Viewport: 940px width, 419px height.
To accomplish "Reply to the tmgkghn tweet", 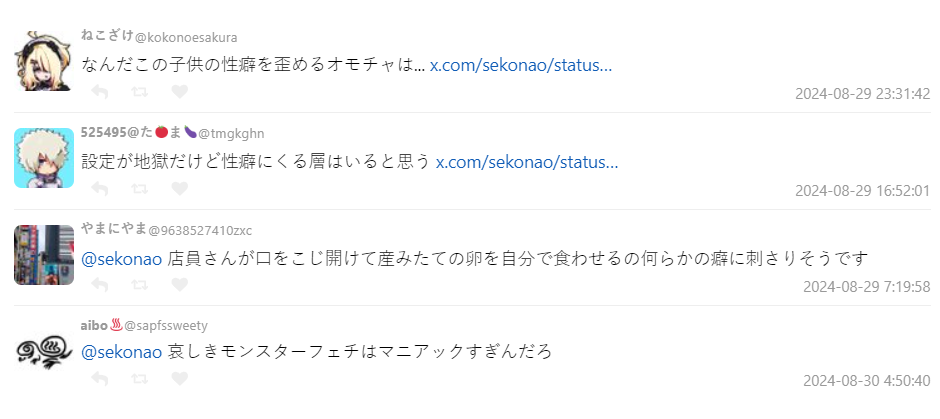I will click(x=100, y=188).
